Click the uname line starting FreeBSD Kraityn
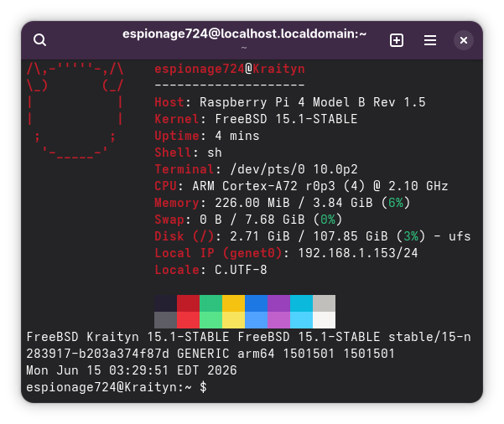Viewport: 504px width, 424px height. point(248,337)
